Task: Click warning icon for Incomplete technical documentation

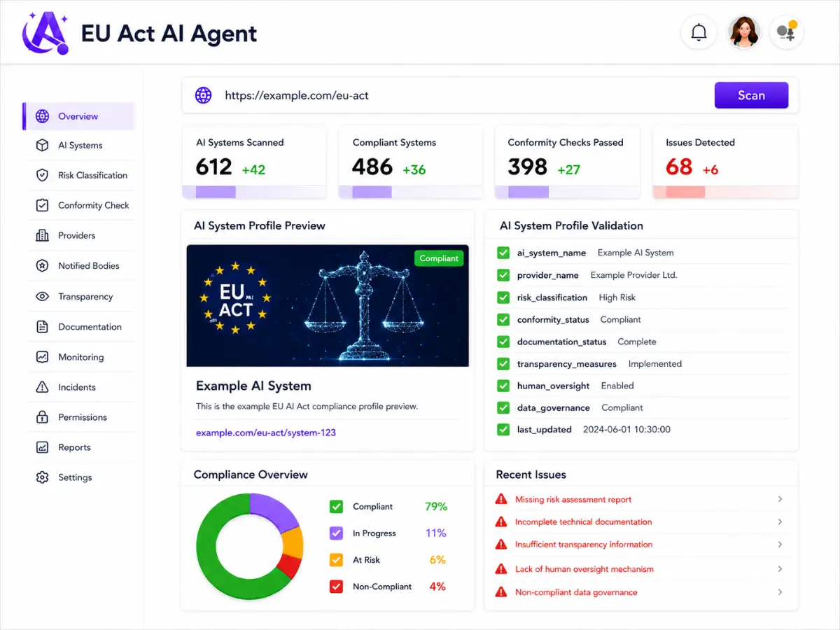Action: tap(500, 521)
